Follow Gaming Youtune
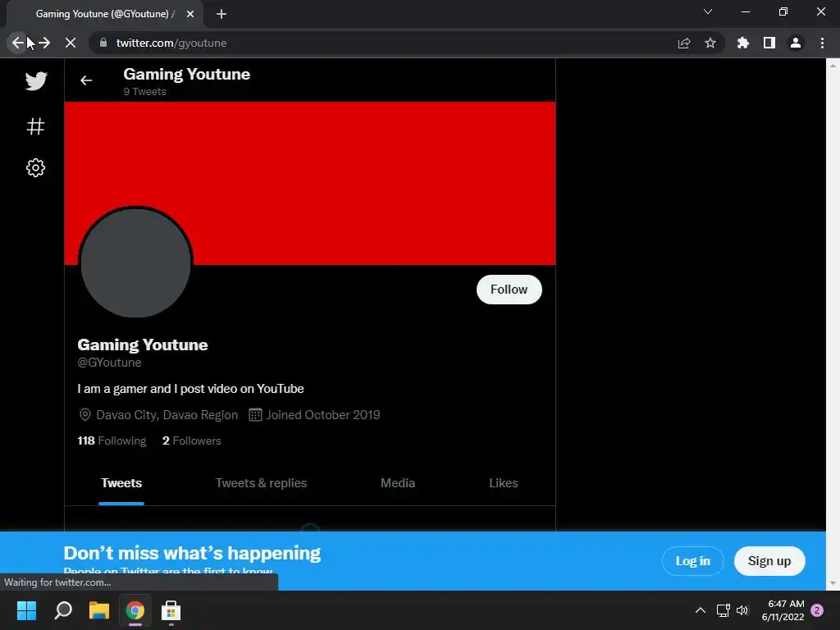Viewport: 840px width, 630px height. [509, 290]
